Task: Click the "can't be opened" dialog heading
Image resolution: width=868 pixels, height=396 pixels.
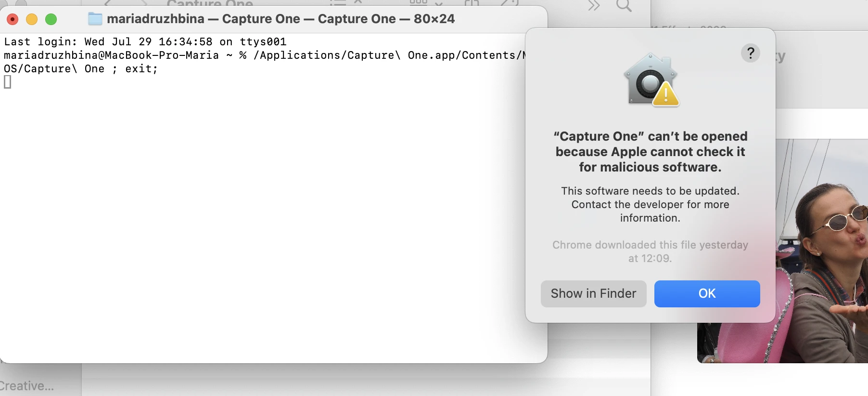Action: tap(651, 152)
